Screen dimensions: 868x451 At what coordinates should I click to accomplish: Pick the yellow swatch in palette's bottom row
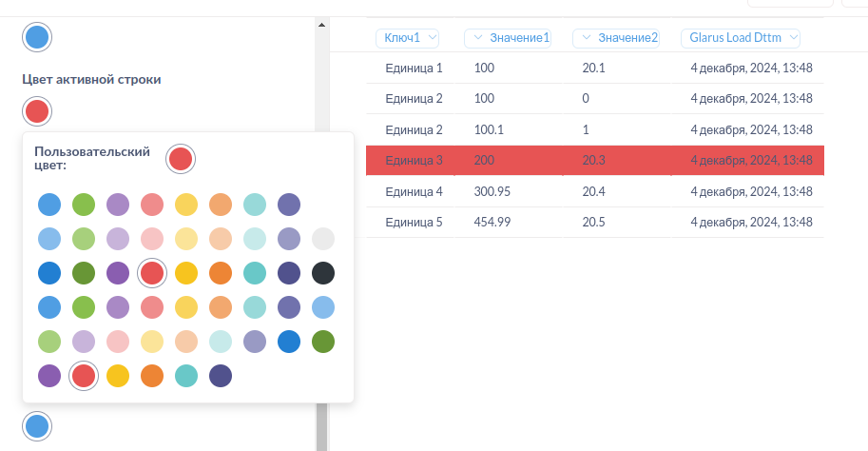(118, 376)
